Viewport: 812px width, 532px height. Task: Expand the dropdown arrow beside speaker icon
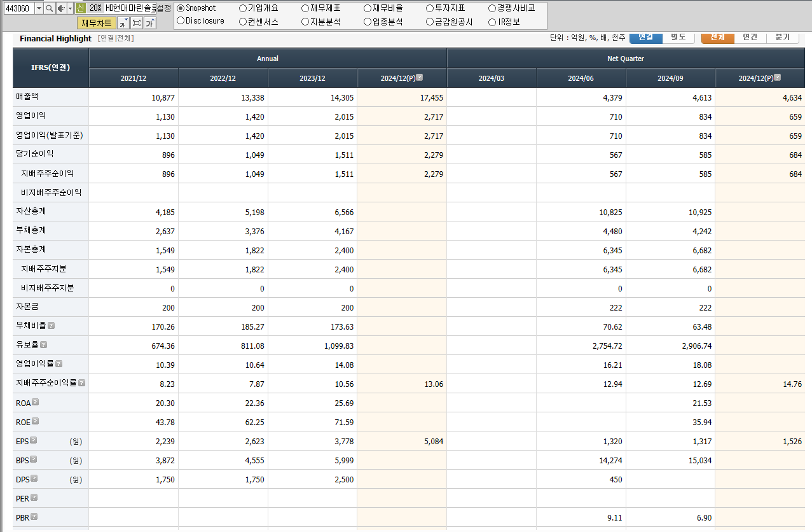[x=70, y=8]
